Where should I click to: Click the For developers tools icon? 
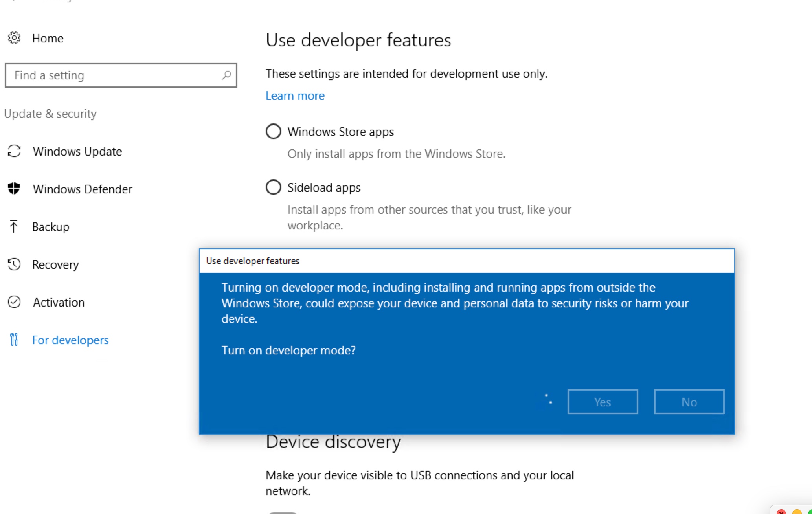14,340
